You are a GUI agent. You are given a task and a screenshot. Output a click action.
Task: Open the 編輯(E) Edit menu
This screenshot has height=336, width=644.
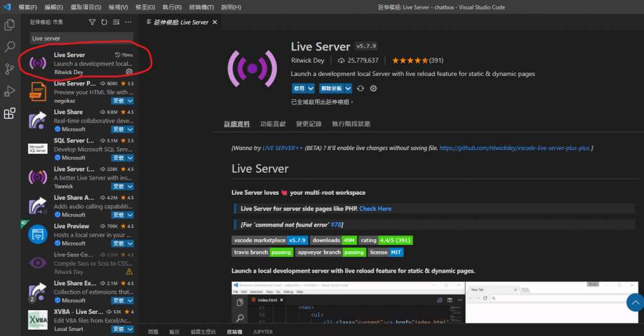tap(54, 7)
